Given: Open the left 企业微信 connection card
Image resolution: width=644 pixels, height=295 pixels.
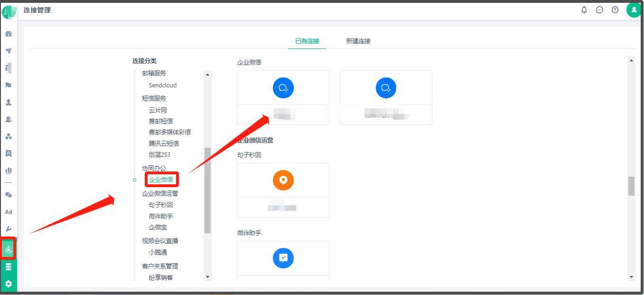Looking at the screenshot, I should pos(283,98).
